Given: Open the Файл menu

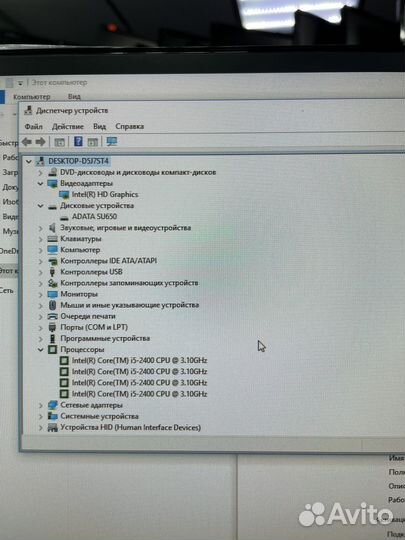Looking at the screenshot, I should pyautogui.click(x=33, y=127).
